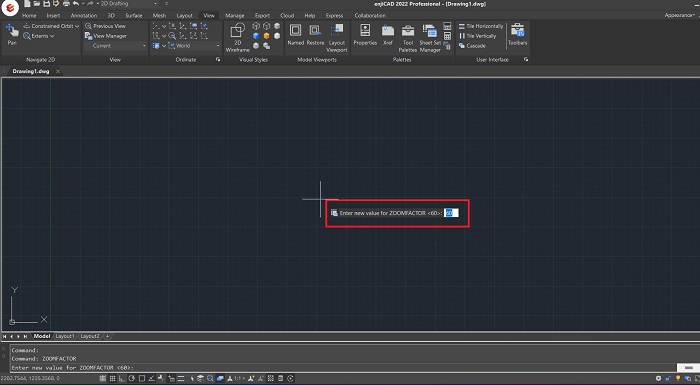Click the ZOOMFACTOR value input field
The height and width of the screenshot is (385, 700).
[x=451, y=213]
